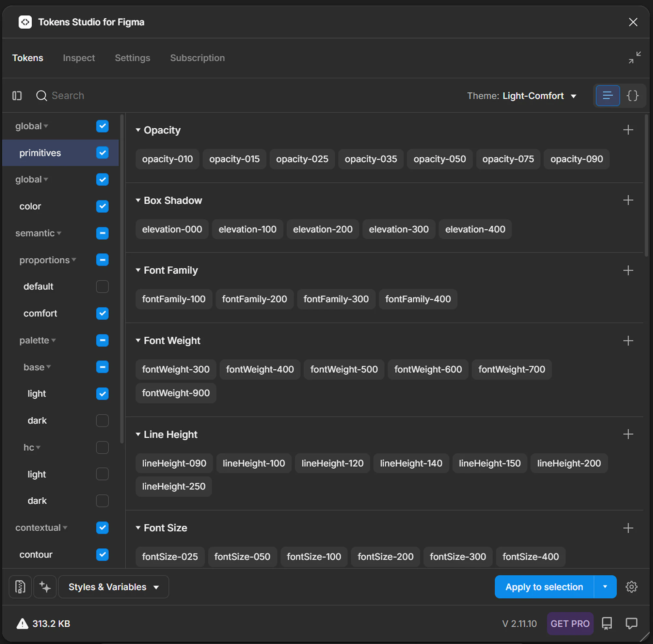This screenshot has height=644, width=653.
Task: Add new Line Height token plus icon
Action: [x=628, y=434]
